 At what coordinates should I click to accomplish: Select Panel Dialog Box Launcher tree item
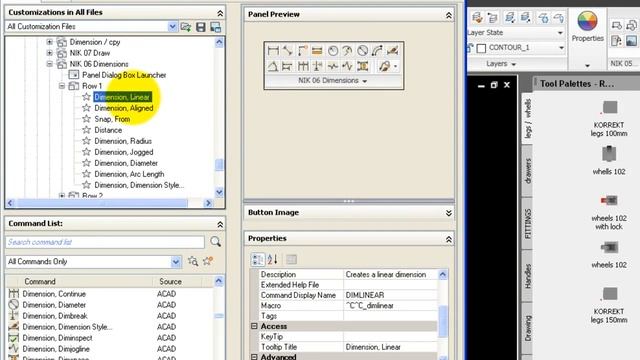point(124,75)
